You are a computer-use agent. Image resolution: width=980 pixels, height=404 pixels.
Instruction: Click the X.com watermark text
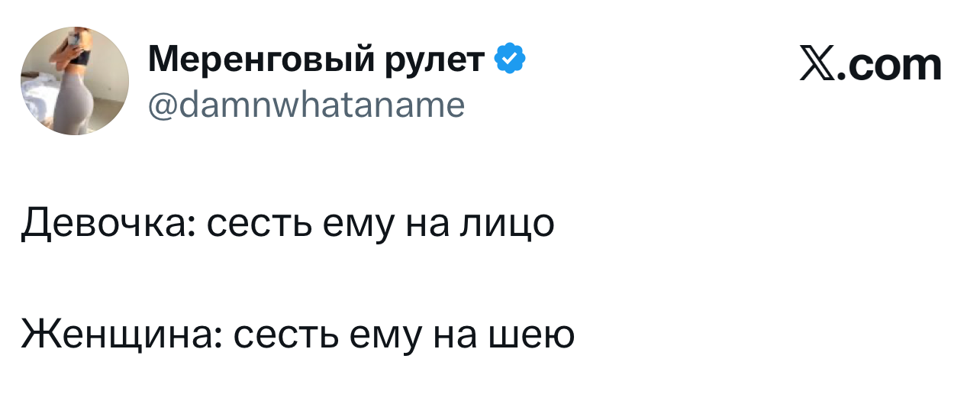[x=870, y=66]
